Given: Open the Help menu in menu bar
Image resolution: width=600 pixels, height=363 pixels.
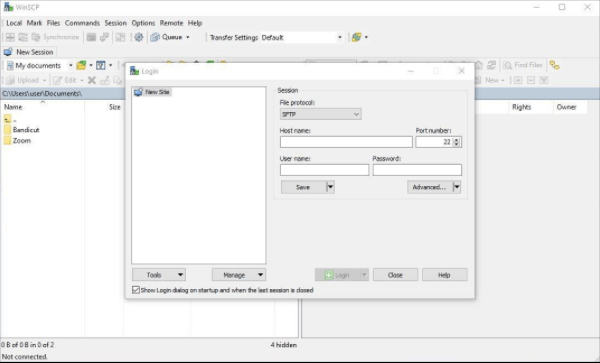Looking at the screenshot, I should (194, 23).
